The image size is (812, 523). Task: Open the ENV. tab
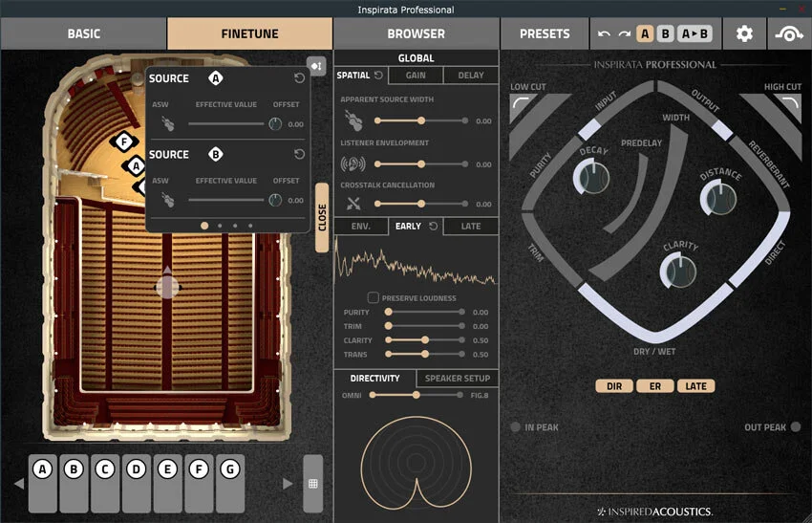[361, 226]
